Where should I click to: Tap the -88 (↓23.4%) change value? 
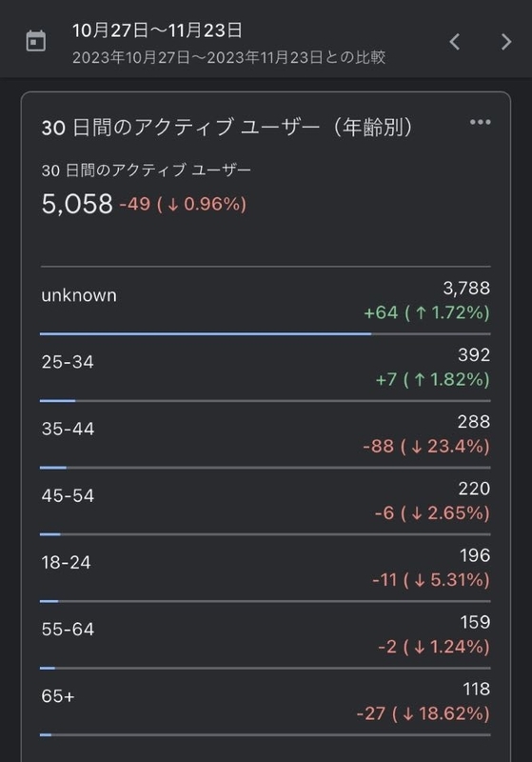click(x=426, y=446)
